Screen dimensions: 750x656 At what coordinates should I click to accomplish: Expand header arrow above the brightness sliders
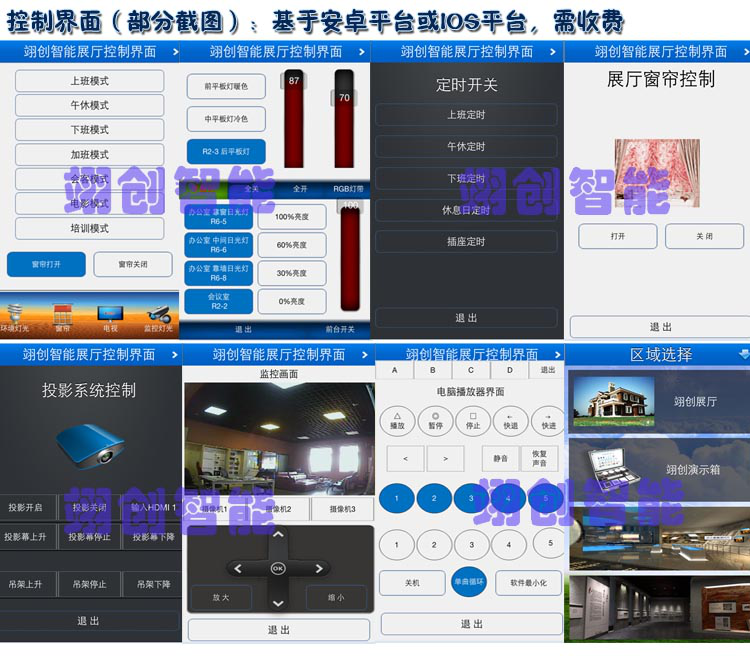tap(362, 52)
